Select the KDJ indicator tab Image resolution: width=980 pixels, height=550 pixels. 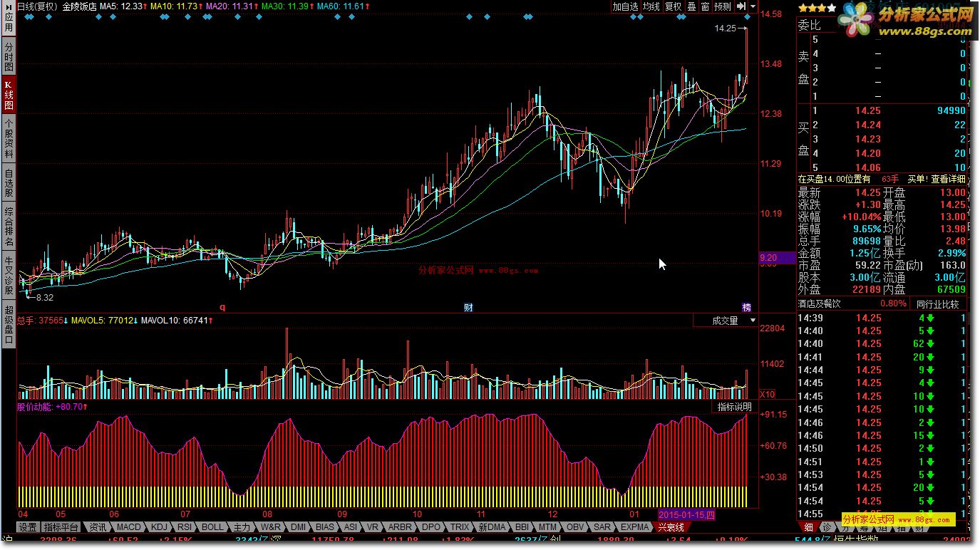click(x=160, y=527)
